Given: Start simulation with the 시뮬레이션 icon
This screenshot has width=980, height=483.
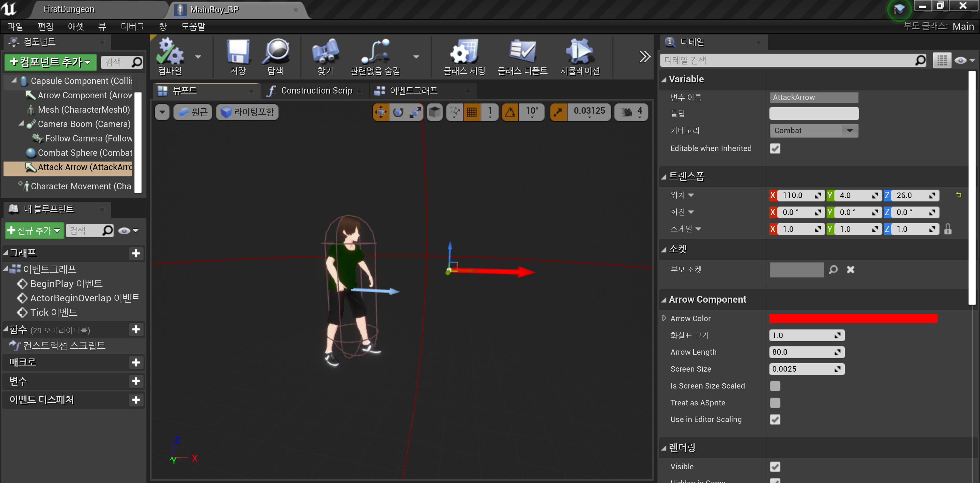Looking at the screenshot, I should 579,56.
